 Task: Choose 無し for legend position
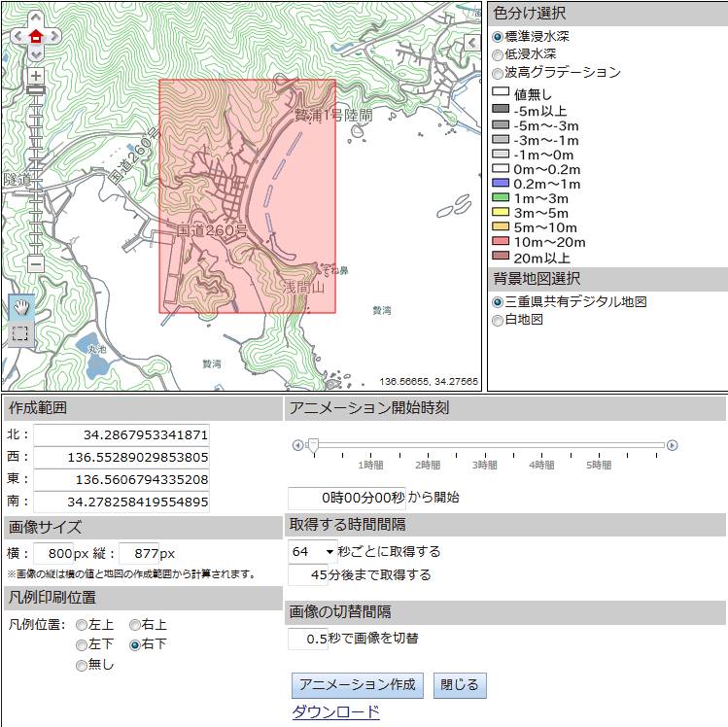(x=82, y=665)
